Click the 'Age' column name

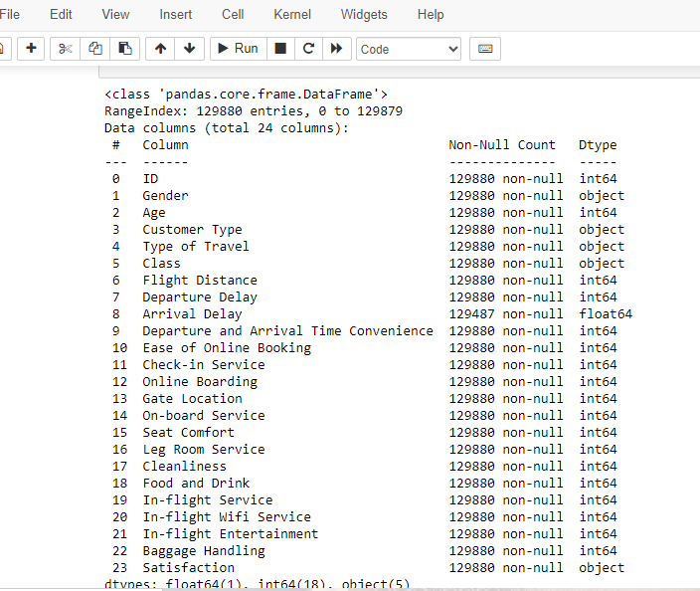[153, 213]
